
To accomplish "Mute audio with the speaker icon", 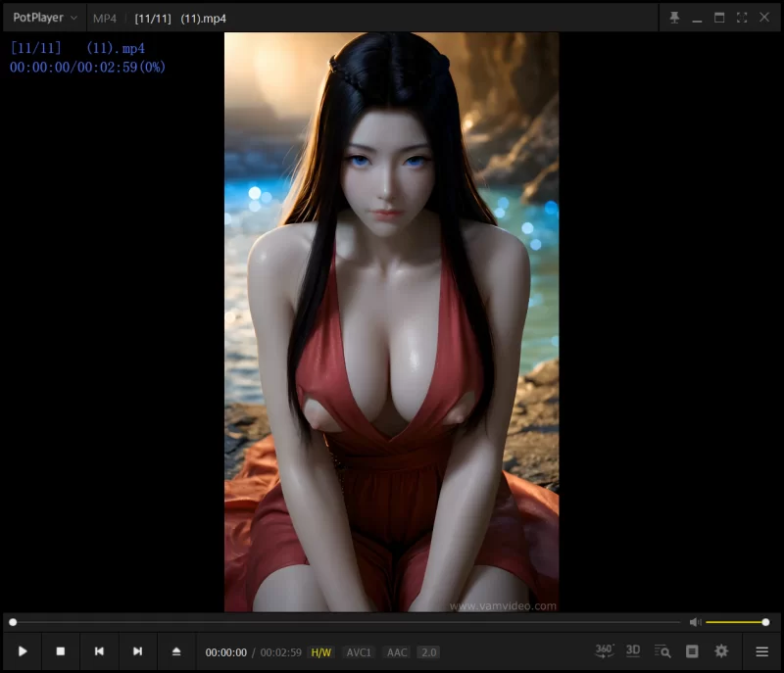I will pyautogui.click(x=695, y=622).
